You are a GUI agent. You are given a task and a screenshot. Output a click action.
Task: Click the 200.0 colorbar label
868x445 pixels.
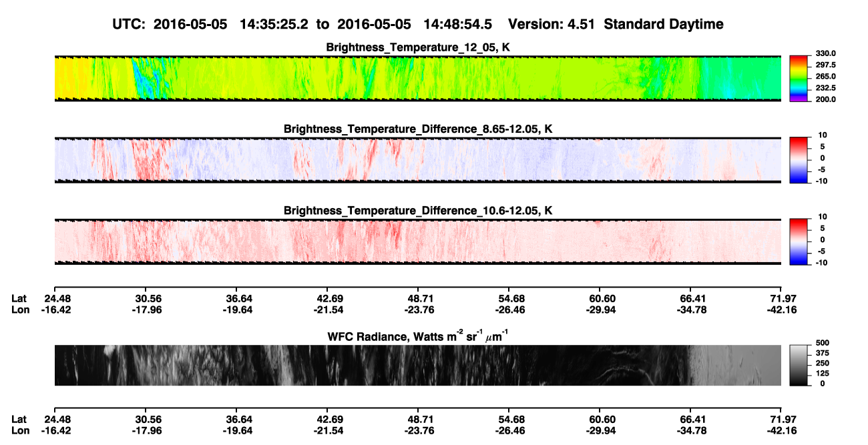click(x=825, y=99)
